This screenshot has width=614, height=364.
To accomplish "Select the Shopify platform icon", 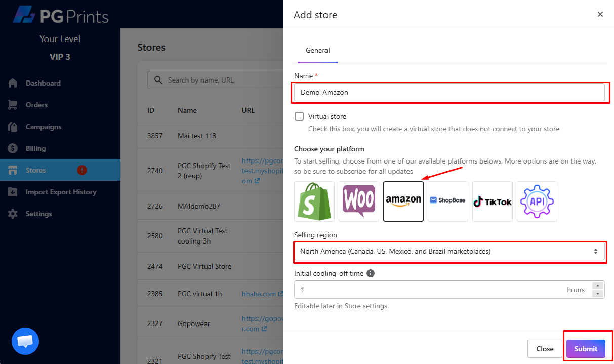I will tap(314, 201).
